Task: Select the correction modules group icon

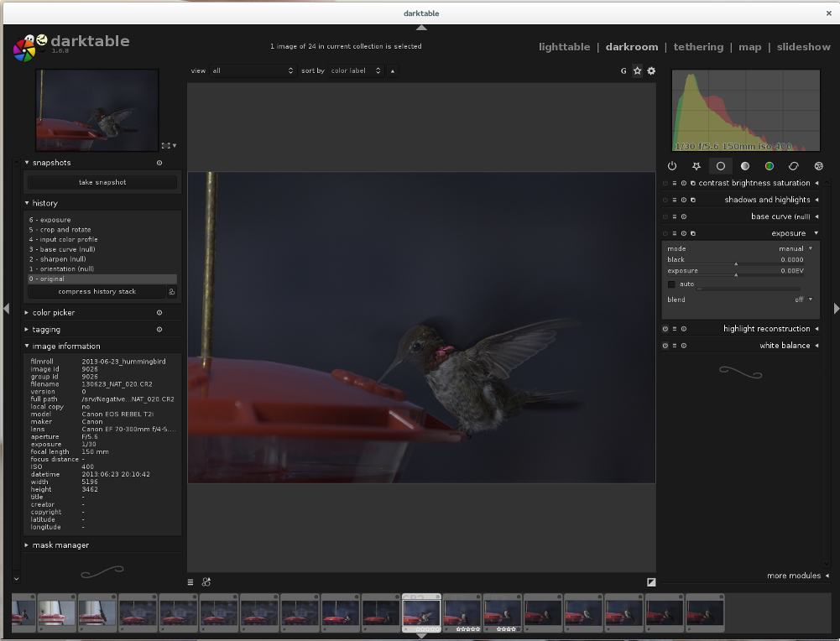Action: click(793, 166)
